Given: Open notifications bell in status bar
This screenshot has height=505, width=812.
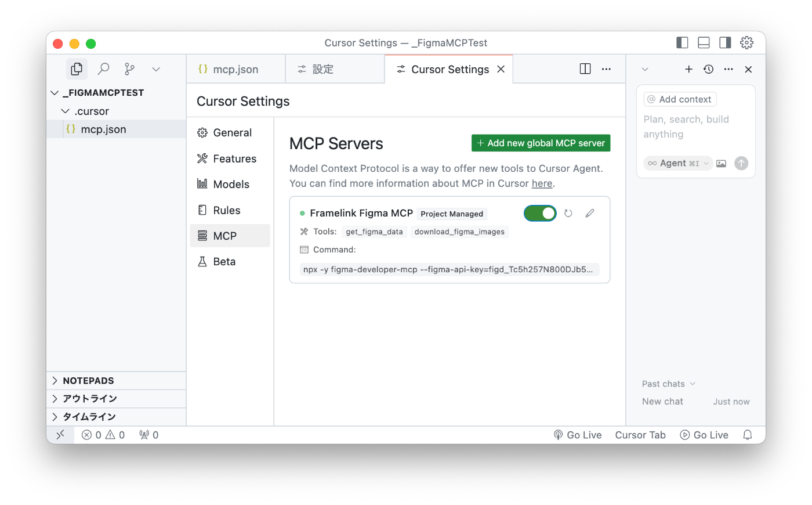Looking at the screenshot, I should click(x=748, y=435).
